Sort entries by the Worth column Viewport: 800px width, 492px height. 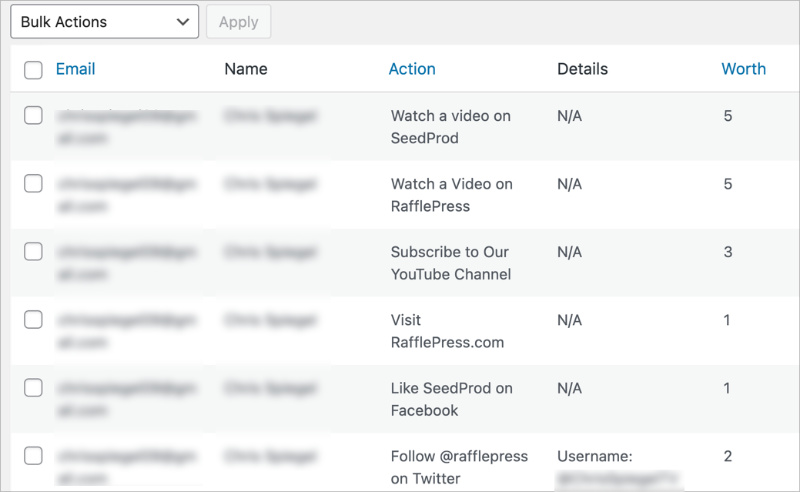pos(743,69)
